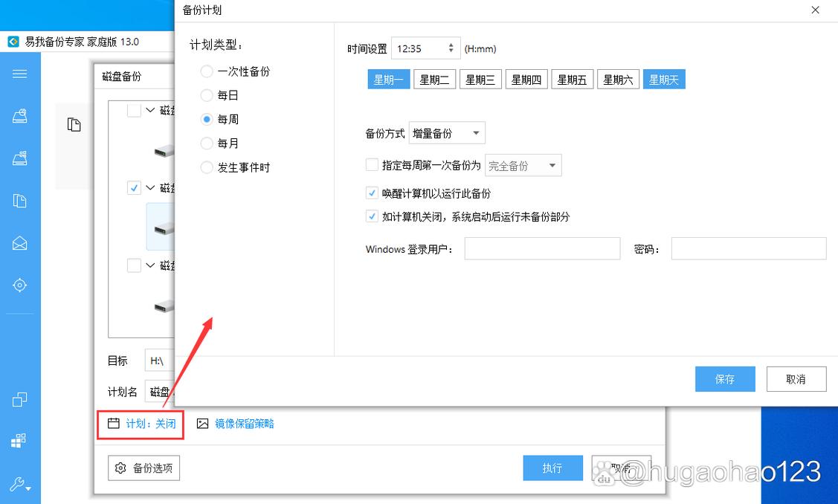Increase time with the 12:35 stepper arrow
Viewport: 838px width, 504px height.
point(452,43)
